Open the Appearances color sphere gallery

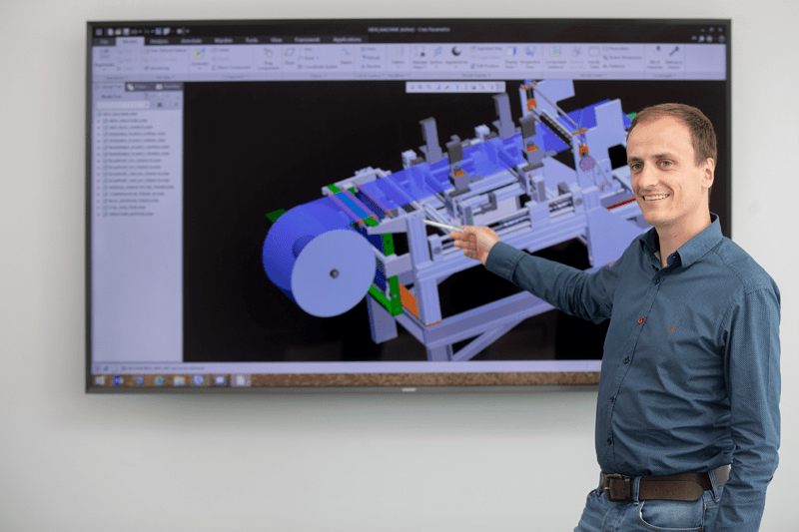click(x=456, y=54)
